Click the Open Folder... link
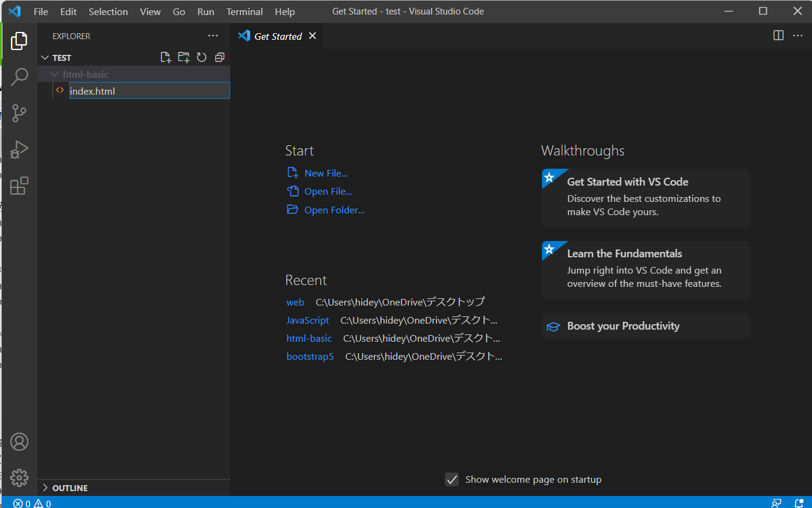Viewport: 812px width, 508px height. coord(335,210)
